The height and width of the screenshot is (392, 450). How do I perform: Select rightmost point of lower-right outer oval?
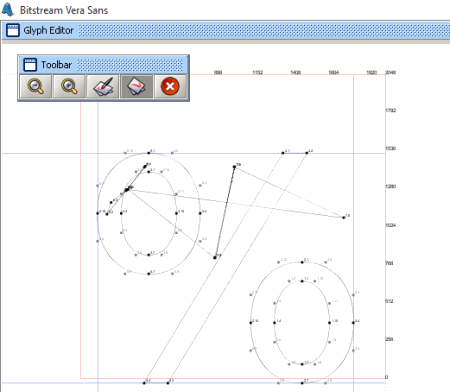click(x=353, y=323)
